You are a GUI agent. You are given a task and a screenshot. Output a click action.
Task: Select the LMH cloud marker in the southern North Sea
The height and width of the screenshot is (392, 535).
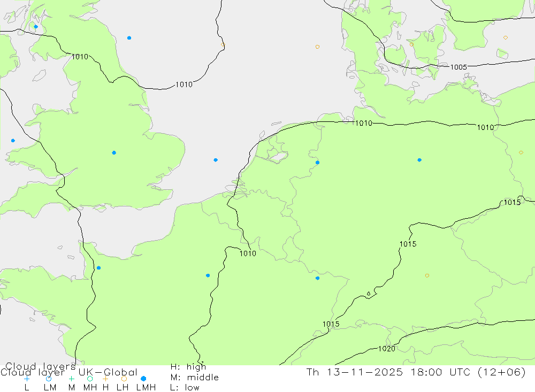click(216, 160)
